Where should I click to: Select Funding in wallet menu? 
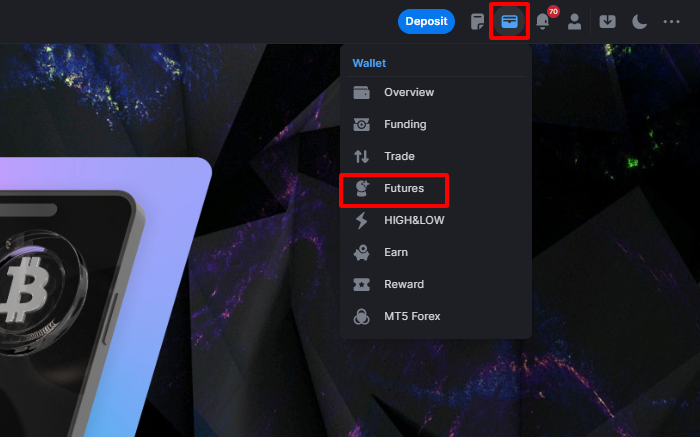(436, 124)
